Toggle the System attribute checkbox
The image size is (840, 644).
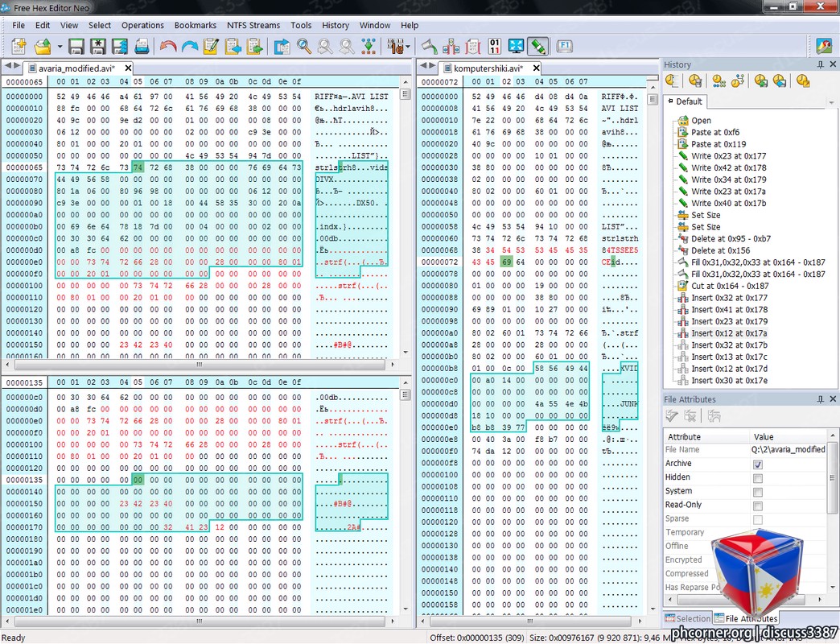[757, 492]
